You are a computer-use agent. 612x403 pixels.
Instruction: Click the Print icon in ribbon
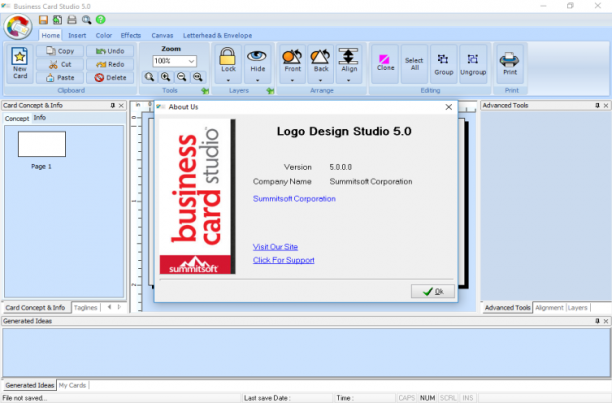tap(509, 60)
